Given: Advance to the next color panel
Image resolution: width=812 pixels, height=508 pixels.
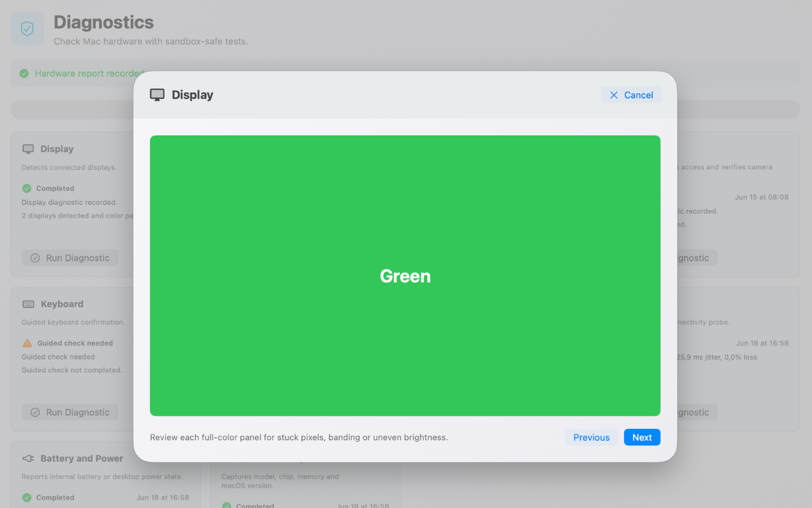Looking at the screenshot, I should pyautogui.click(x=642, y=438).
